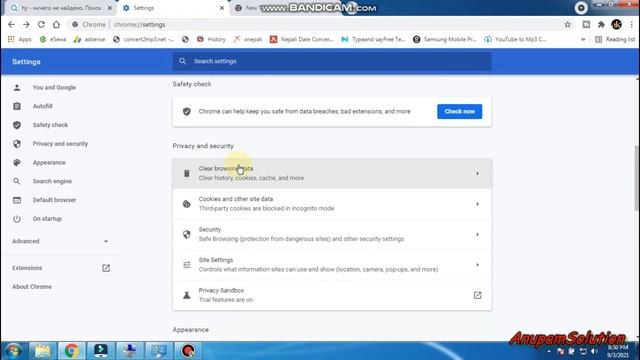Open the Privacy Sandbox row
The width and height of the screenshot is (640, 360).
point(332,295)
